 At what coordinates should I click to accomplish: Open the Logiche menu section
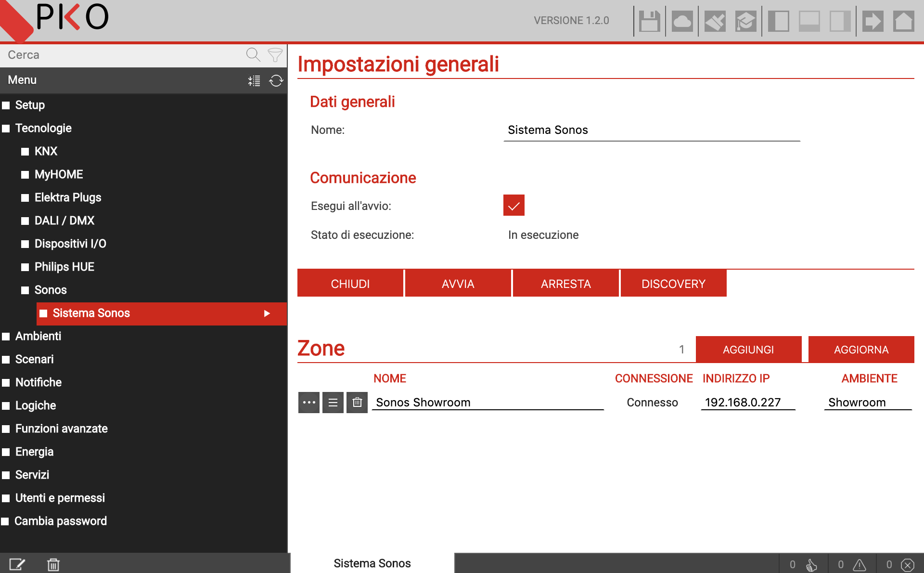click(36, 405)
